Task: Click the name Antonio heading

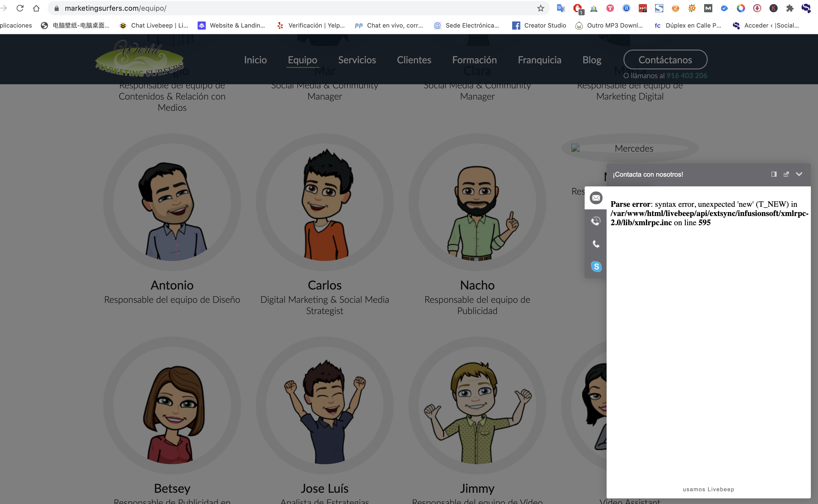Action: pyautogui.click(x=172, y=285)
